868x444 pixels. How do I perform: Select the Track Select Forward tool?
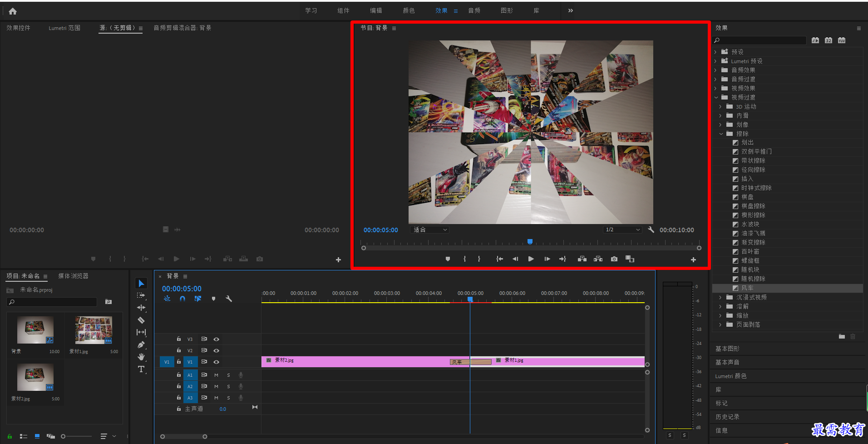click(x=141, y=295)
